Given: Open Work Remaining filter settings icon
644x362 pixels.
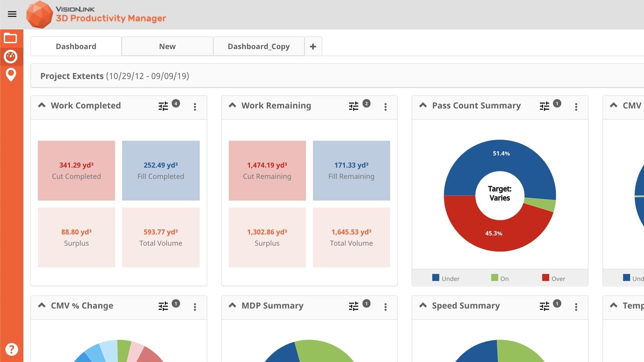Looking at the screenshot, I should (354, 106).
